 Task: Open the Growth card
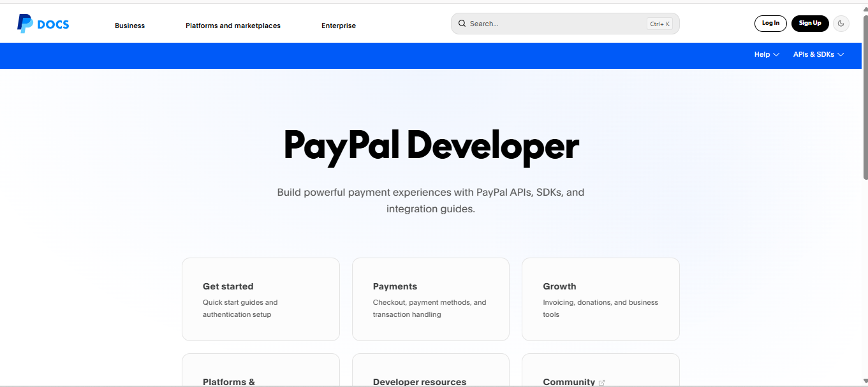pyautogui.click(x=601, y=299)
